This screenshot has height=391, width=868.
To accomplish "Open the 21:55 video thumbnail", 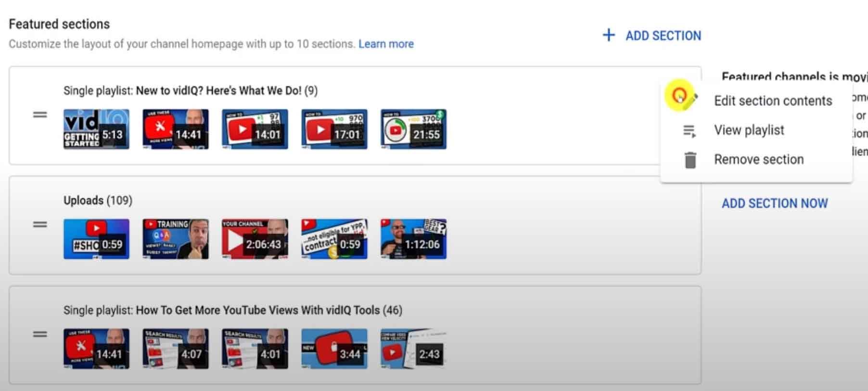I will coord(413,129).
